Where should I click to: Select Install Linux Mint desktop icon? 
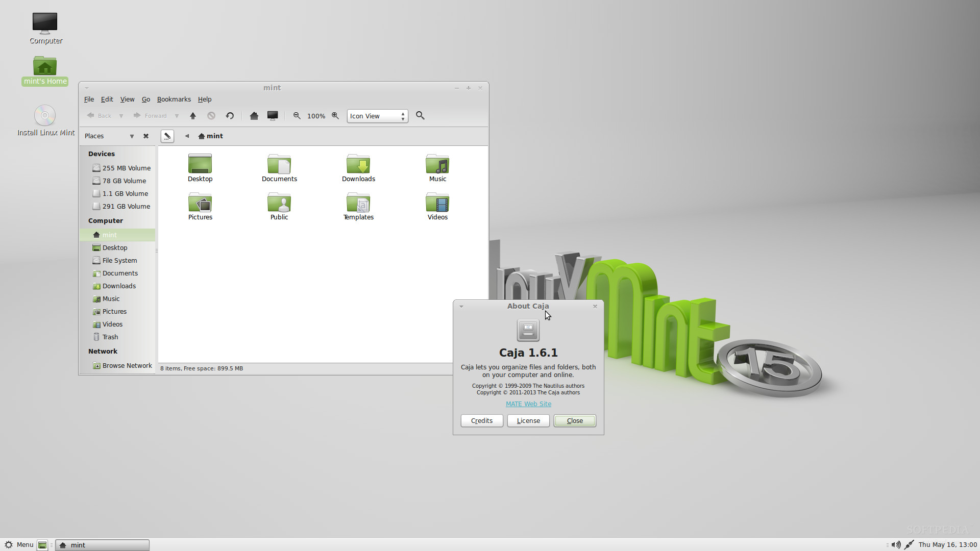pyautogui.click(x=45, y=121)
